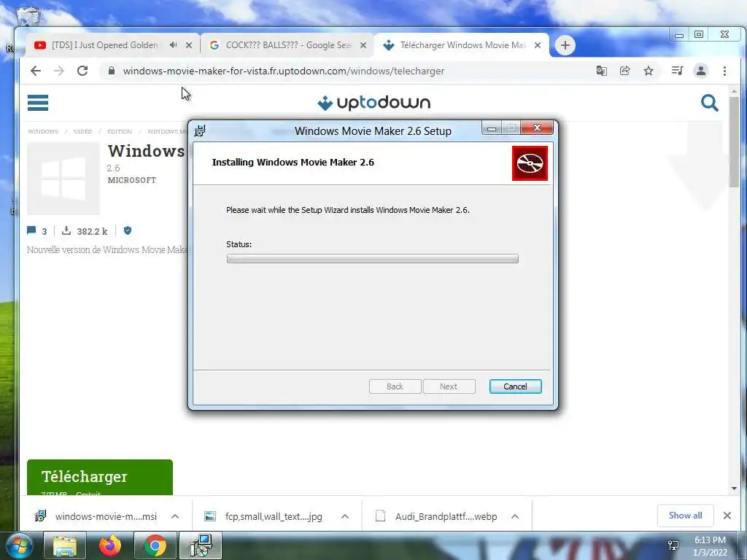Click Show all downloads
The image size is (747, 560).
(685, 516)
